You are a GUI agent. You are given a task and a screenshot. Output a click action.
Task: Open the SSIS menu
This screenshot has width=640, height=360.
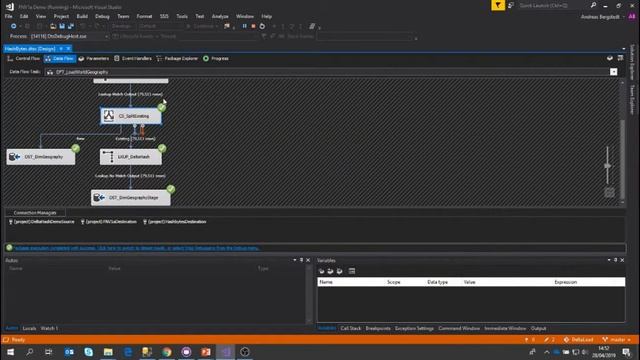coord(164,16)
